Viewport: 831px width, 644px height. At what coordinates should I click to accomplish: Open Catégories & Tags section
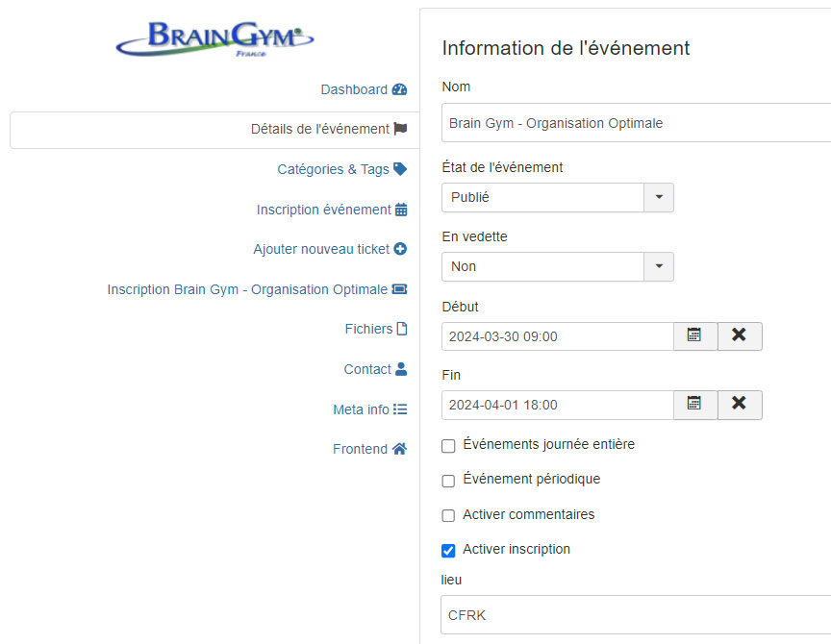341,169
